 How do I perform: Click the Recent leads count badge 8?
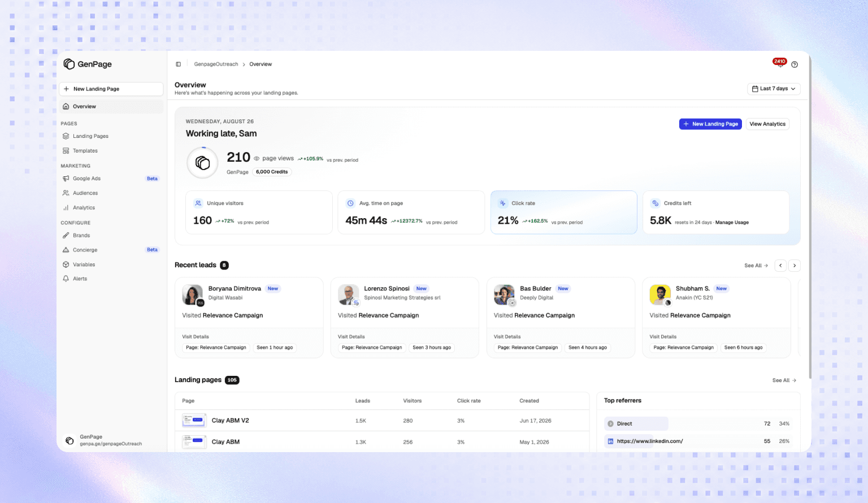(224, 265)
